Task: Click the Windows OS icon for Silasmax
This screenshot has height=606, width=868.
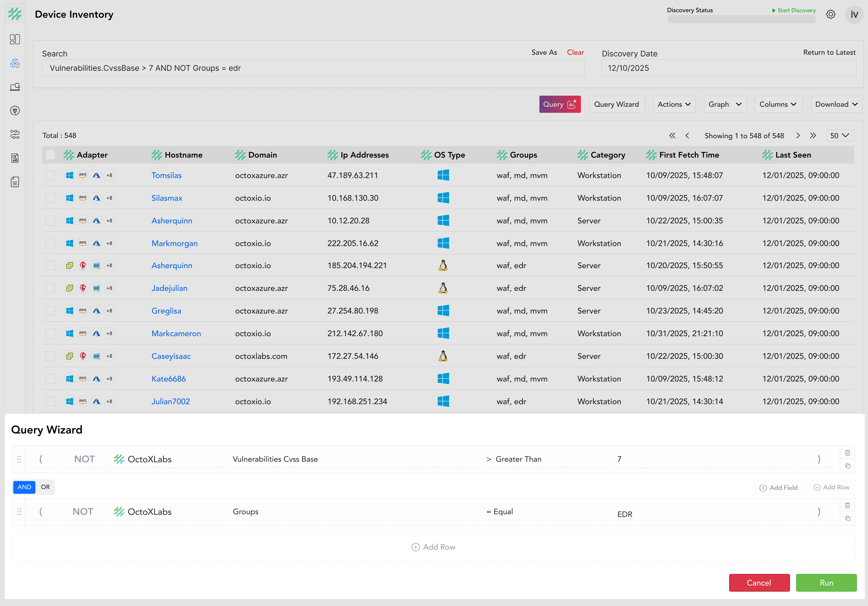Action: click(x=443, y=198)
